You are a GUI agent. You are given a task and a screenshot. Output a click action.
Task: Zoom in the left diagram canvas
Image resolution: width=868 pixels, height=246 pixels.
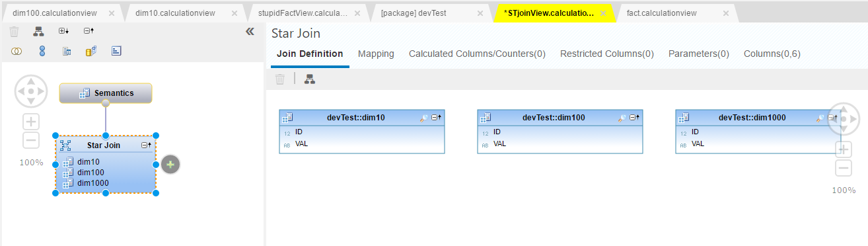click(x=31, y=122)
